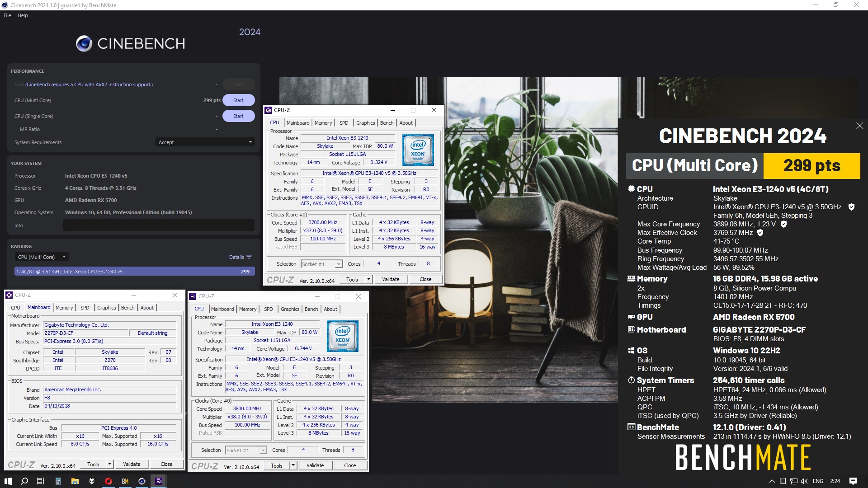Click the Info input field
Image resolution: width=868 pixels, height=488 pixels.
159,225
